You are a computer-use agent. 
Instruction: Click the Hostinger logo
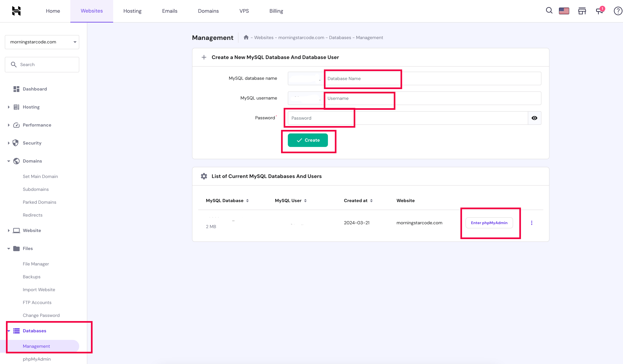(x=16, y=11)
